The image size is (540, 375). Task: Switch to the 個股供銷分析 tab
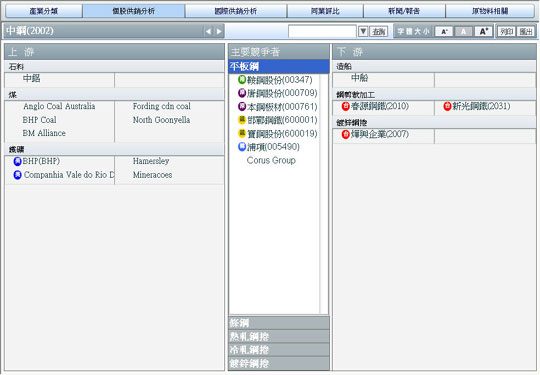click(134, 11)
